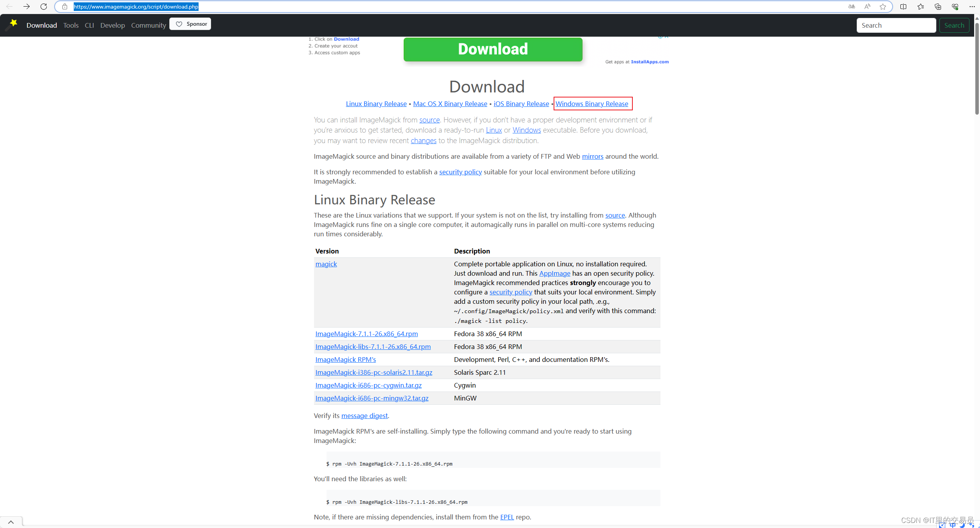The height and width of the screenshot is (528, 980).
Task: Click the Develop navigation link
Action: coord(112,25)
